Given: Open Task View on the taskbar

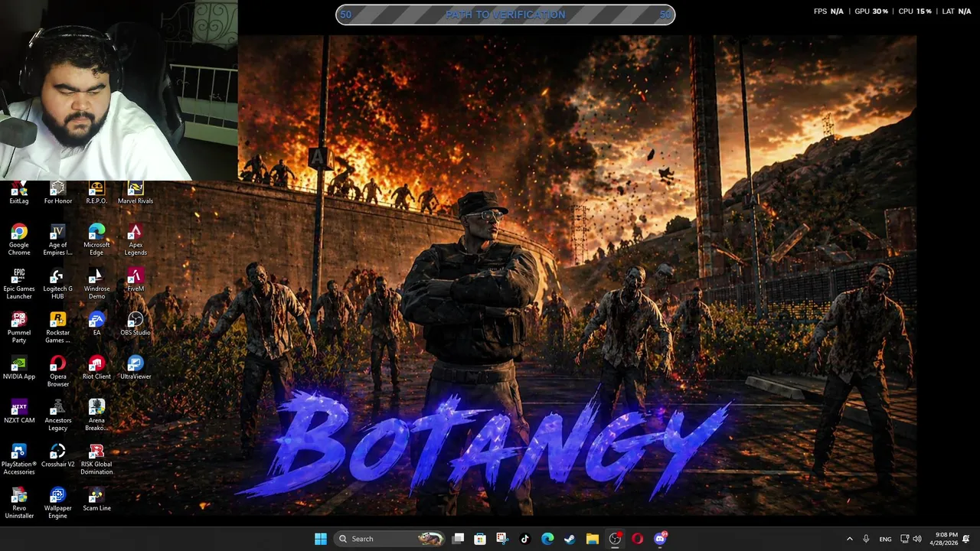Looking at the screenshot, I should (458, 539).
